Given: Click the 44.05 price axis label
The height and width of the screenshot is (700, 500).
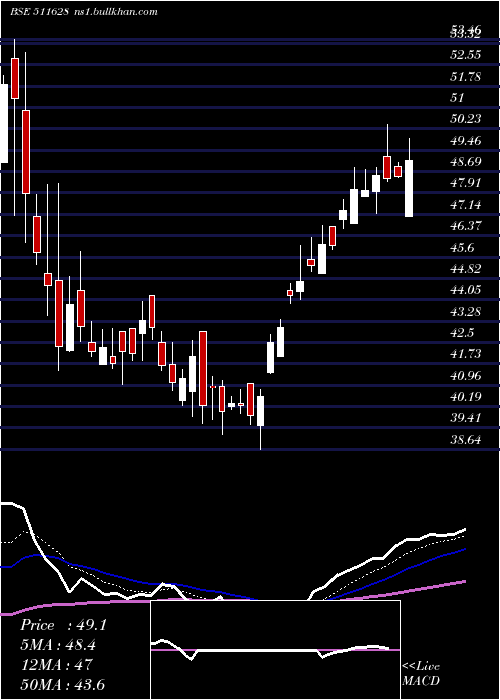Looking at the screenshot, I should (x=466, y=290).
